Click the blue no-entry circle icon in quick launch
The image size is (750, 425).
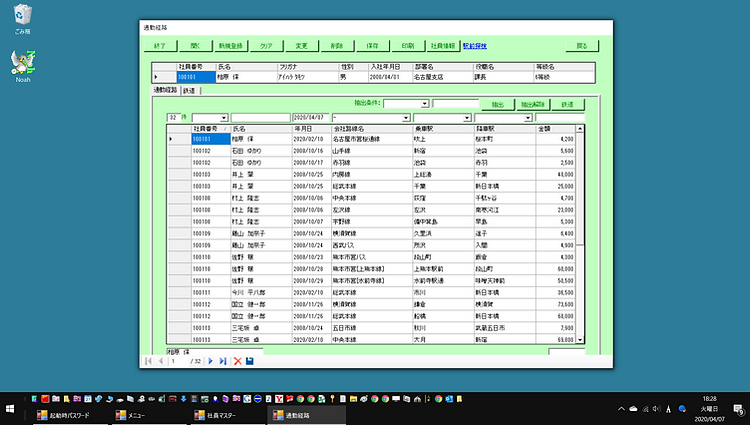click(257, 399)
